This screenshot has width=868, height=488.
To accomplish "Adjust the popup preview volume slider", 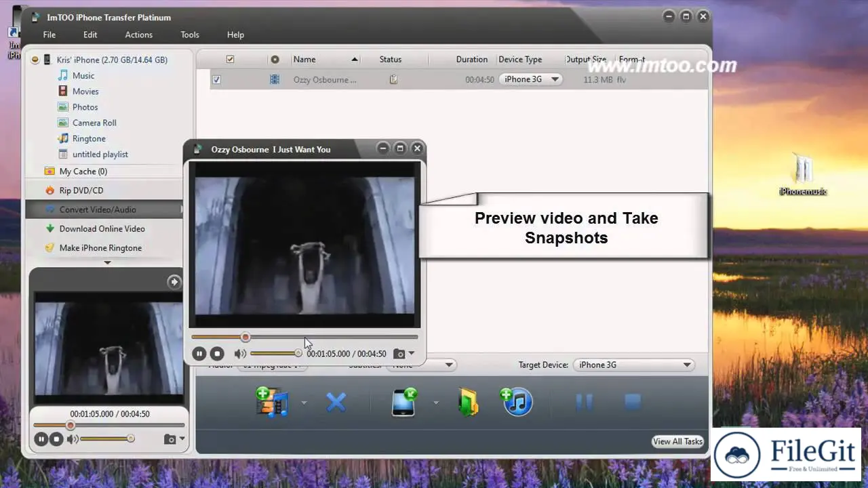I will point(275,353).
